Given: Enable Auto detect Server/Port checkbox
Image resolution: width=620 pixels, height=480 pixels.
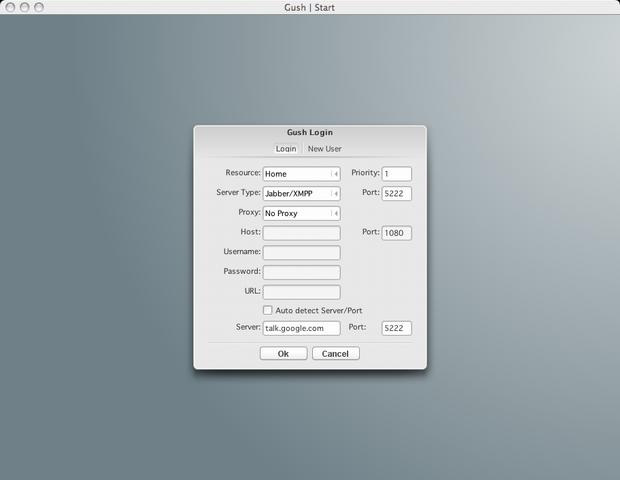Looking at the screenshot, I should coord(268,310).
